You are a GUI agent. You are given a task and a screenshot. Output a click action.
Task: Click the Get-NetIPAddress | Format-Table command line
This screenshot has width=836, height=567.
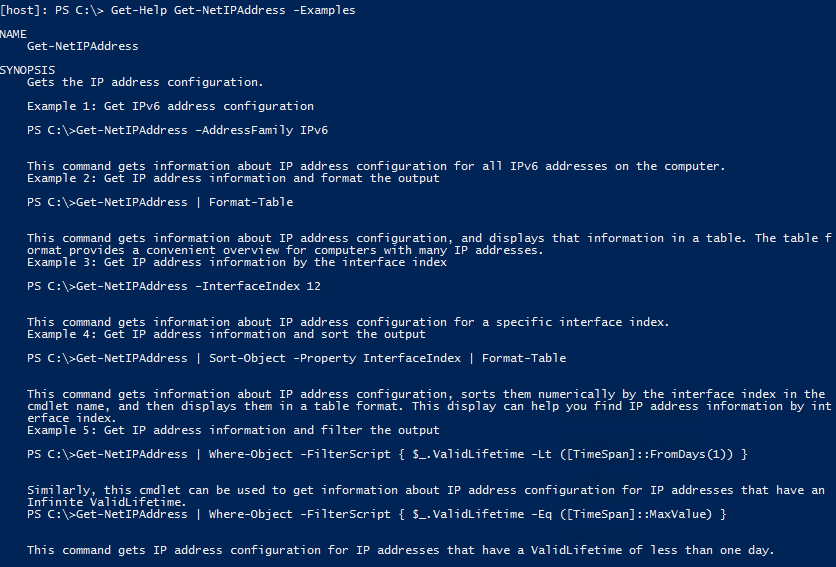point(160,202)
